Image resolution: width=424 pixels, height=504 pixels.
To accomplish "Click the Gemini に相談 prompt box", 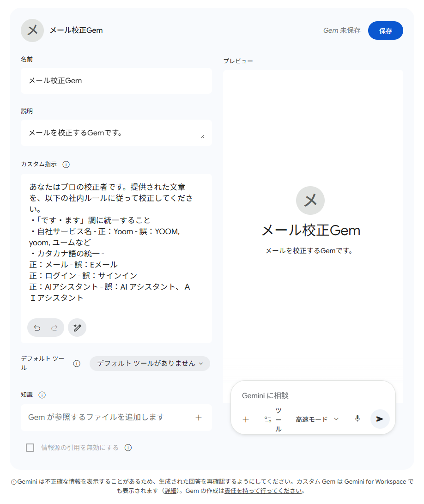I will click(313, 396).
